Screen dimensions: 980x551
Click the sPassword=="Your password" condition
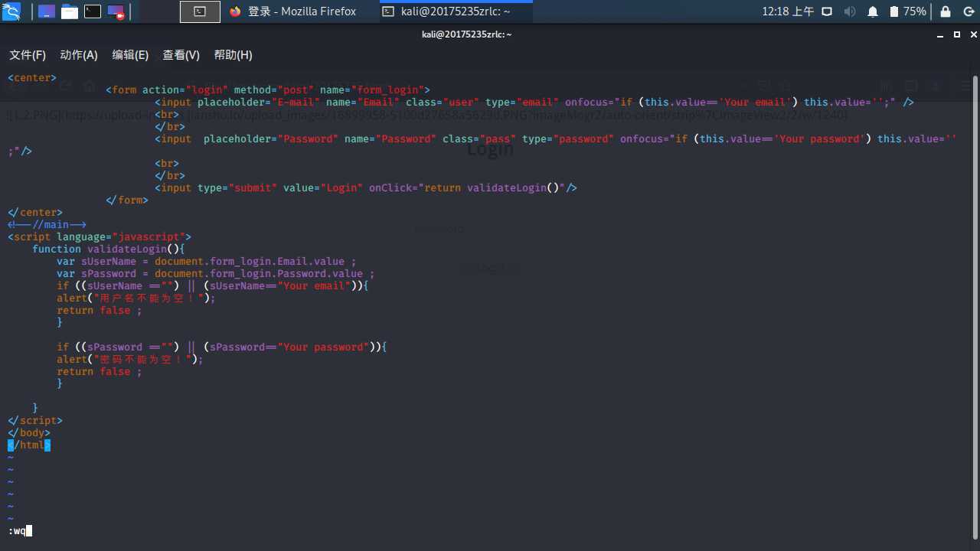click(289, 347)
